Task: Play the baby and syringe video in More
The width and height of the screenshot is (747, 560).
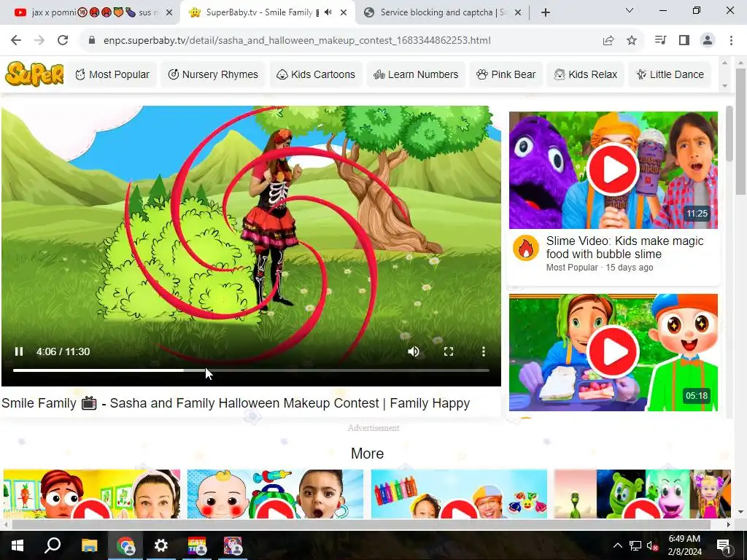Action: [275, 494]
